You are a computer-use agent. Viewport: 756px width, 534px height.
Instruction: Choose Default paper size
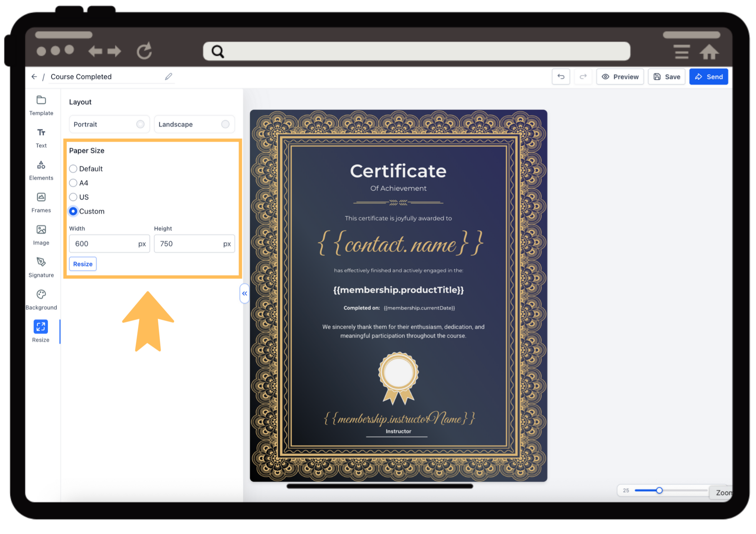[73, 169]
